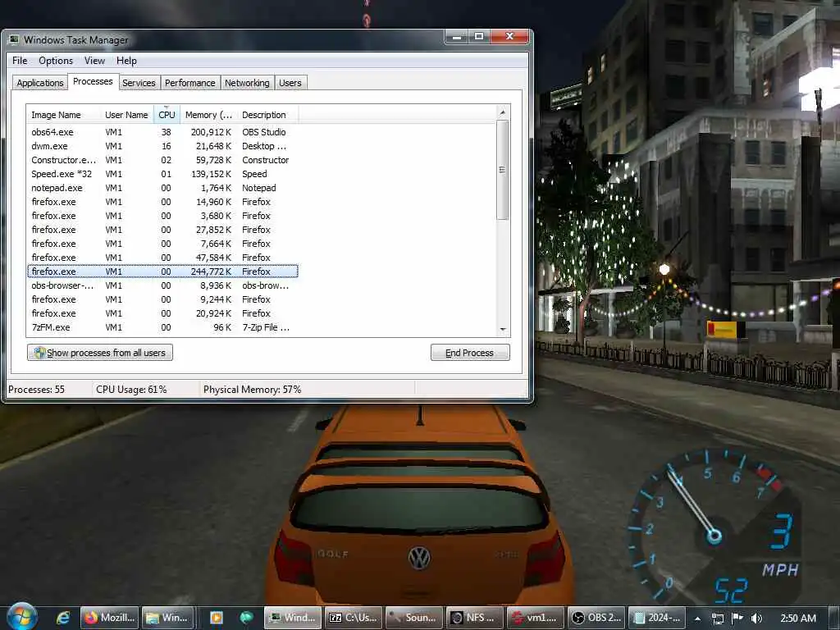The image size is (840, 630).
Task: Switch to the Windows Task Manager taskbar button
Action: click(293, 618)
